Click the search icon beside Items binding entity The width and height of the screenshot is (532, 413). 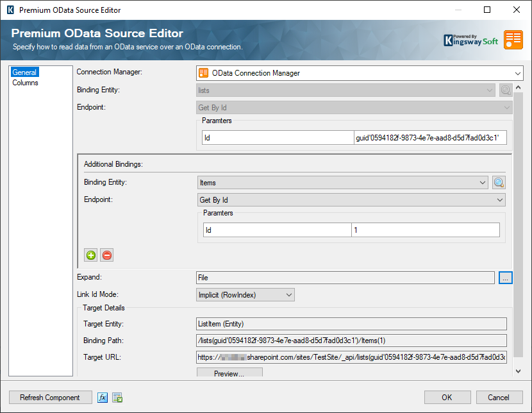point(499,183)
